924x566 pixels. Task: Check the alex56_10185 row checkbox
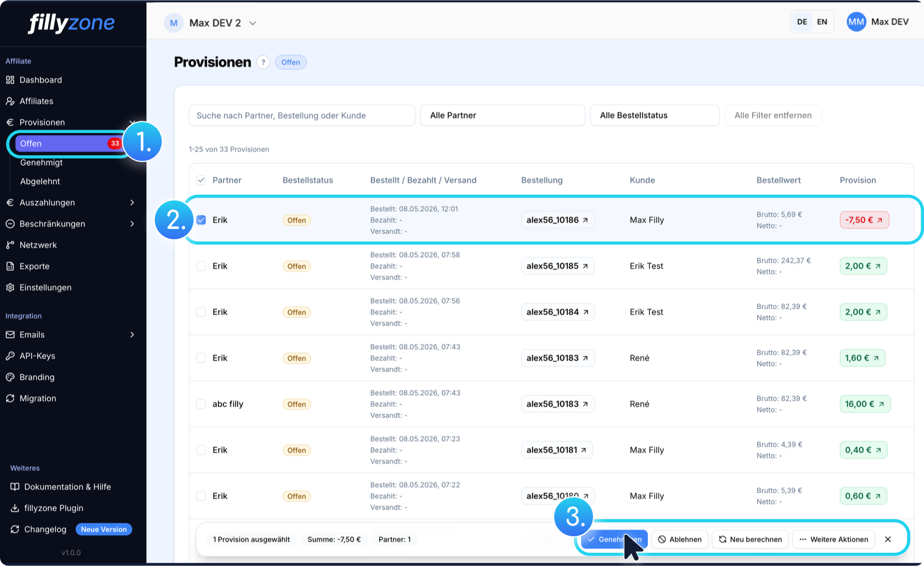click(x=201, y=266)
